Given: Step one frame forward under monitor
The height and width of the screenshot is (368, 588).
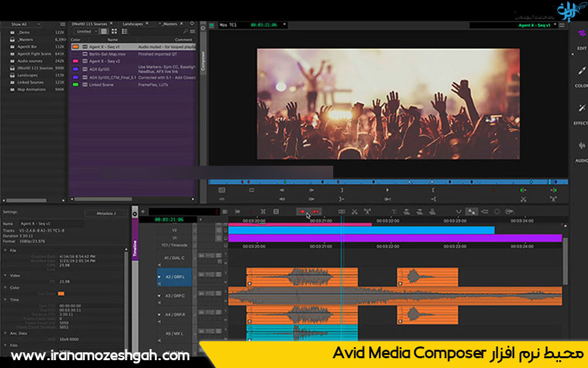Looking at the screenshot, I should [x=312, y=190].
